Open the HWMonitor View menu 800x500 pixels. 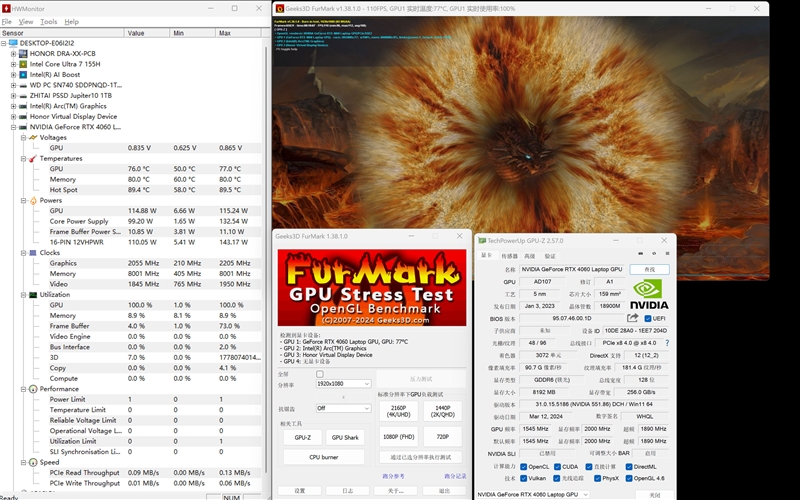(x=26, y=22)
